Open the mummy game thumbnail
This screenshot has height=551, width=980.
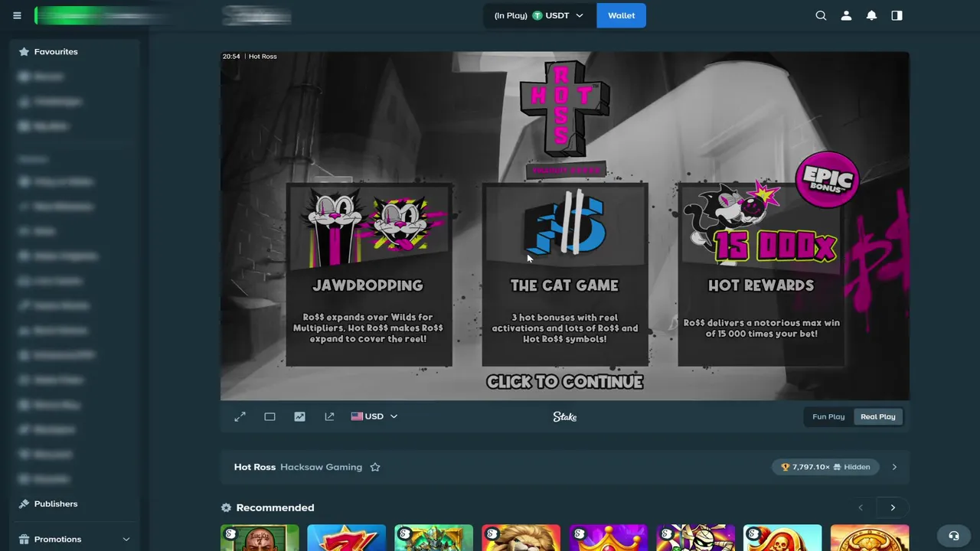point(695,538)
